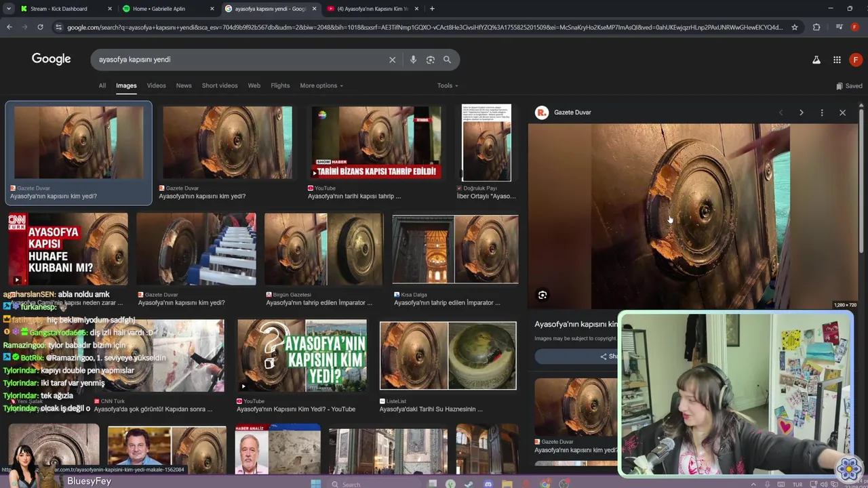Open media controls icon in browser toolbar

tap(839, 27)
